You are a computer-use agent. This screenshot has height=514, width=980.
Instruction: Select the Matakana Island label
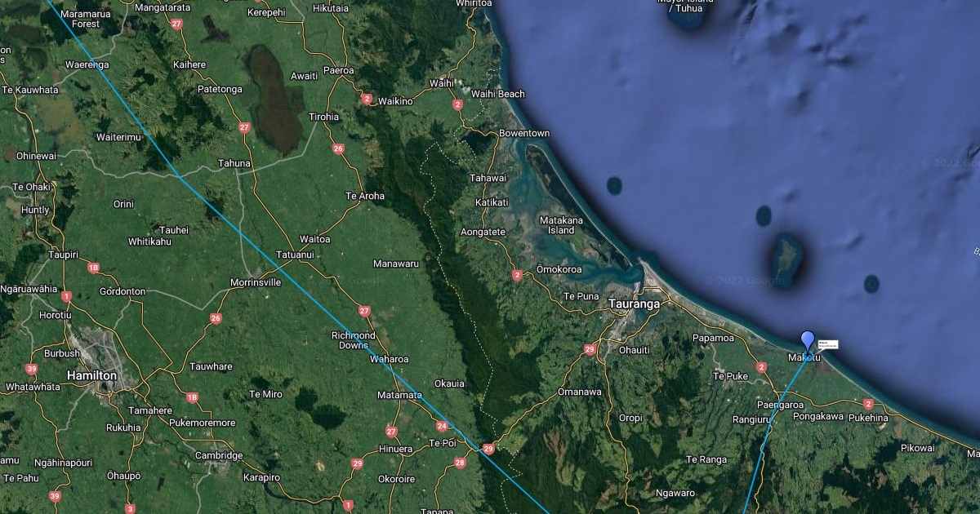(562, 225)
